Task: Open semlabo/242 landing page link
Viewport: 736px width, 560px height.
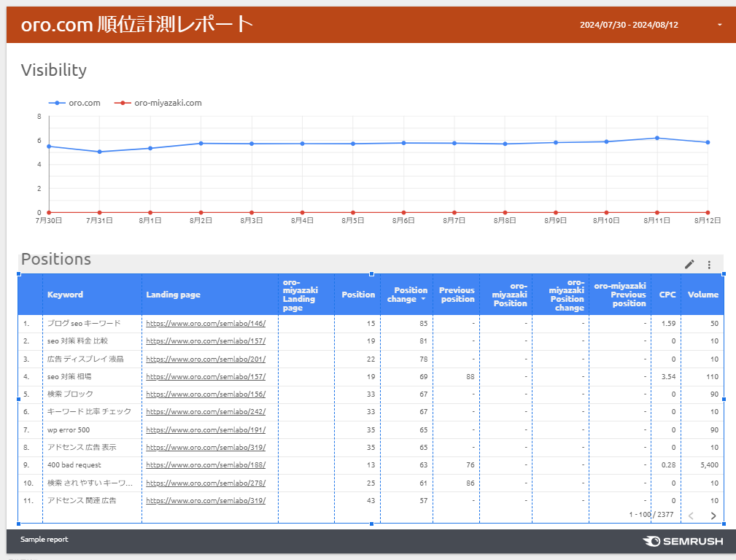Action: click(206, 412)
